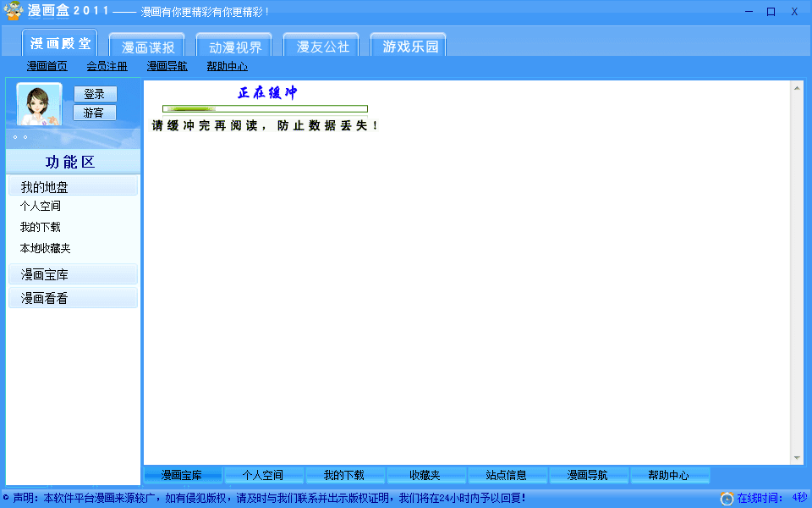
Task: Open the 游戏乐园 tab
Action: [x=408, y=47]
